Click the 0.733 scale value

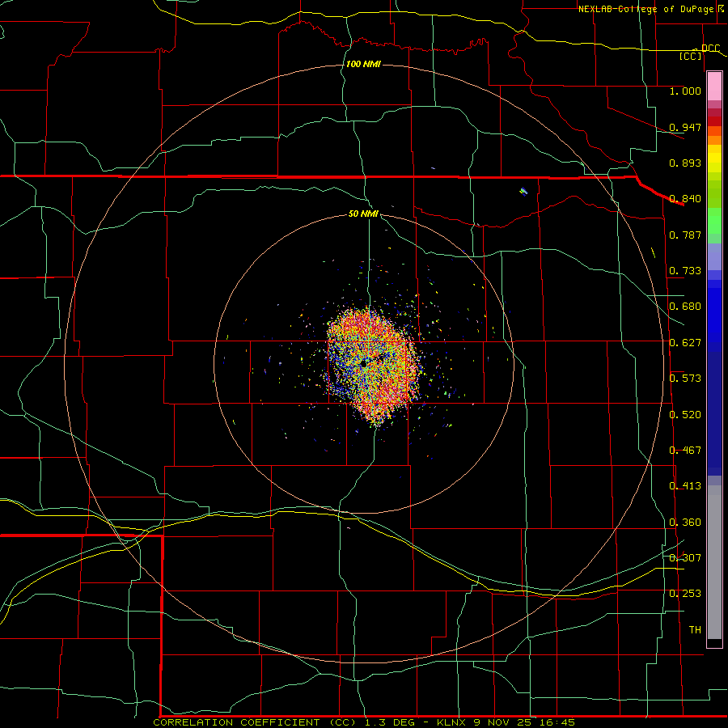pos(685,271)
